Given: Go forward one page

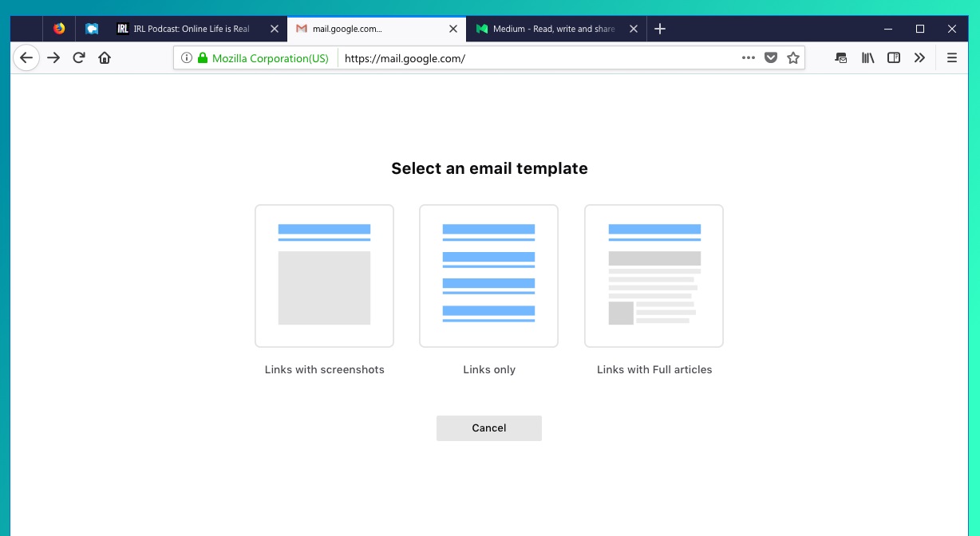Looking at the screenshot, I should click(53, 58).
